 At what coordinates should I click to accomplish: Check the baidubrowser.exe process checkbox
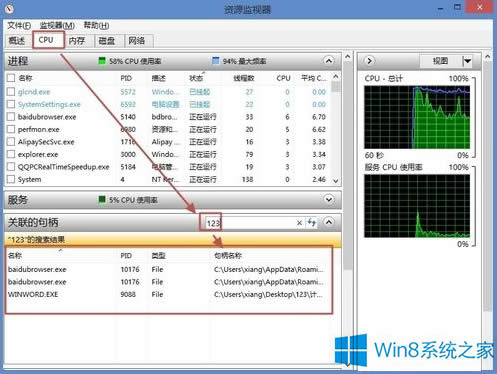pyautogui.click(x=11, y=117)
